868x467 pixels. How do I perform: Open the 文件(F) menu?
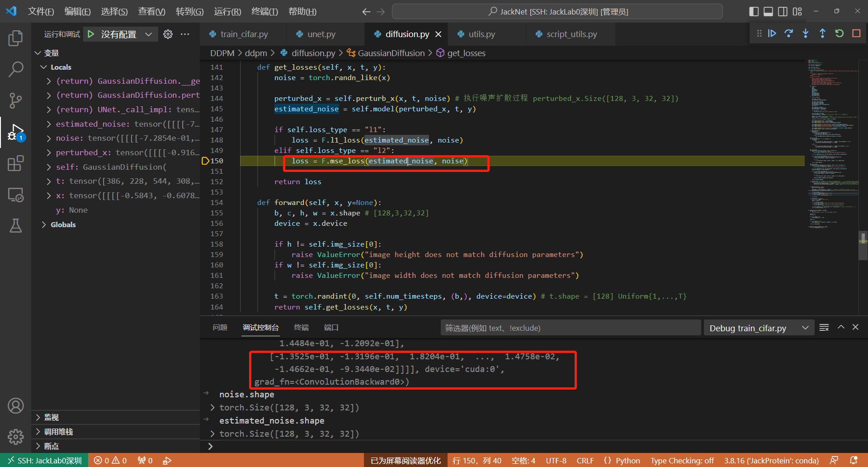(x=41, y=12)
